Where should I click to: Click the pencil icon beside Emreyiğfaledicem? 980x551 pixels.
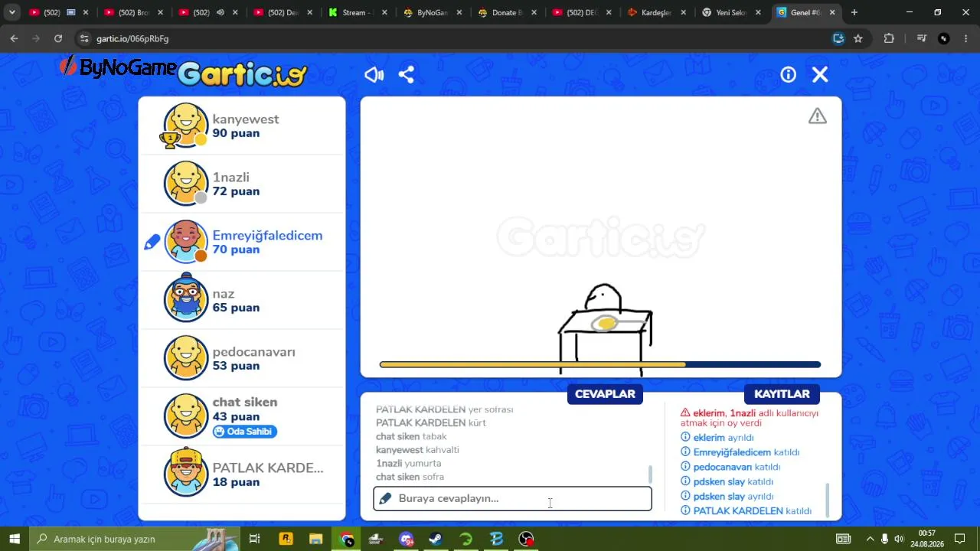click(x=152, y=243)
